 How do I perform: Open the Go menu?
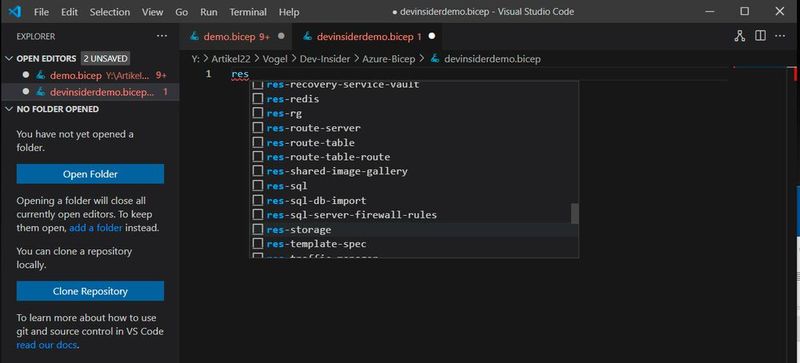click(182, 12)
